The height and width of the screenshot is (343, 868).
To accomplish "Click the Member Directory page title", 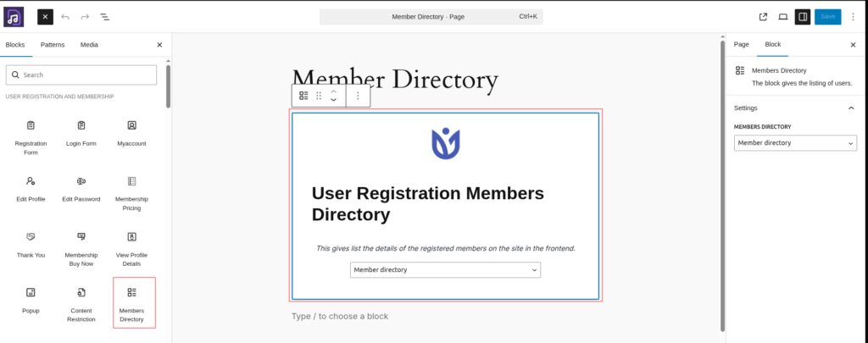I will click(395, 80).
